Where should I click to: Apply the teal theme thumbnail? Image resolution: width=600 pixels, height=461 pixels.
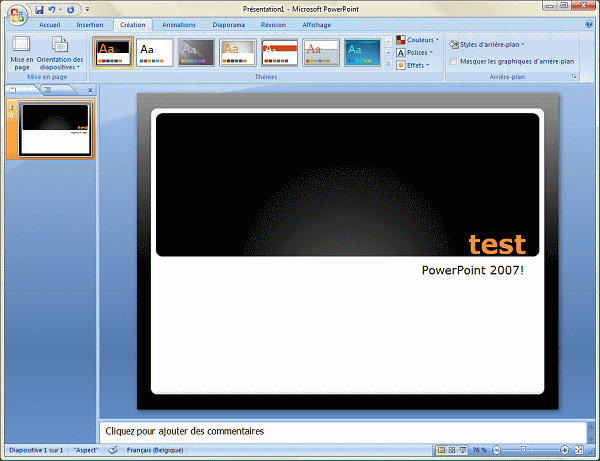tap(362, 53)
